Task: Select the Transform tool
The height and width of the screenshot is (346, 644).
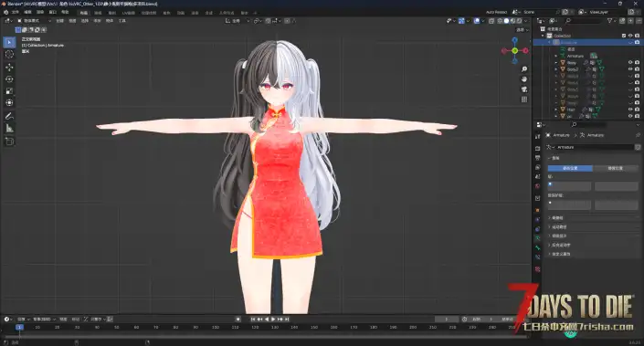Action: 9,102
